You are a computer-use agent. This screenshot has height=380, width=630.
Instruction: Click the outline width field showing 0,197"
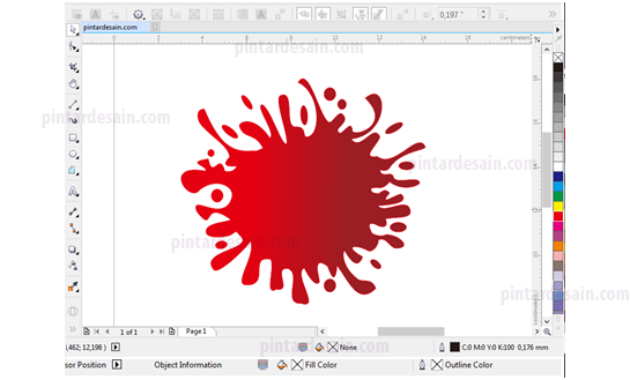click(x=458, y=15)
